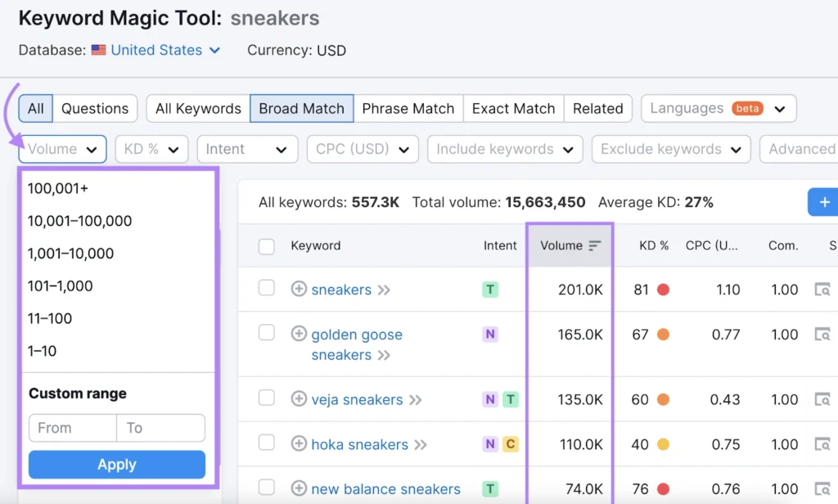The image size is (838, 504).
Task: Open the double-arrow icon after sneakers keyword
Action: 384,290
